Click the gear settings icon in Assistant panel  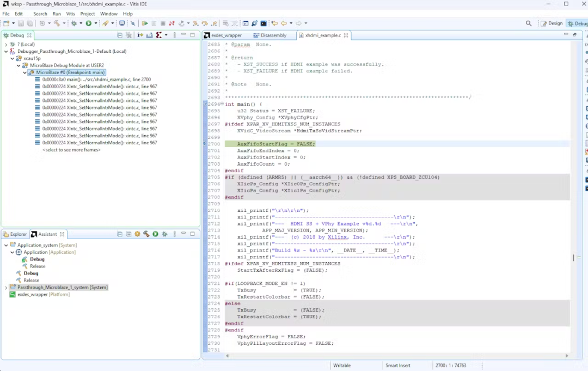(137, 234)
